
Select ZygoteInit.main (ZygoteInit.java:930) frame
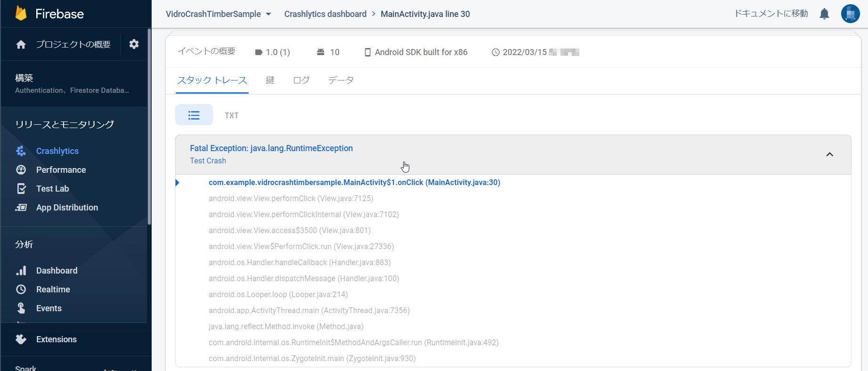(x=312, y=358)
